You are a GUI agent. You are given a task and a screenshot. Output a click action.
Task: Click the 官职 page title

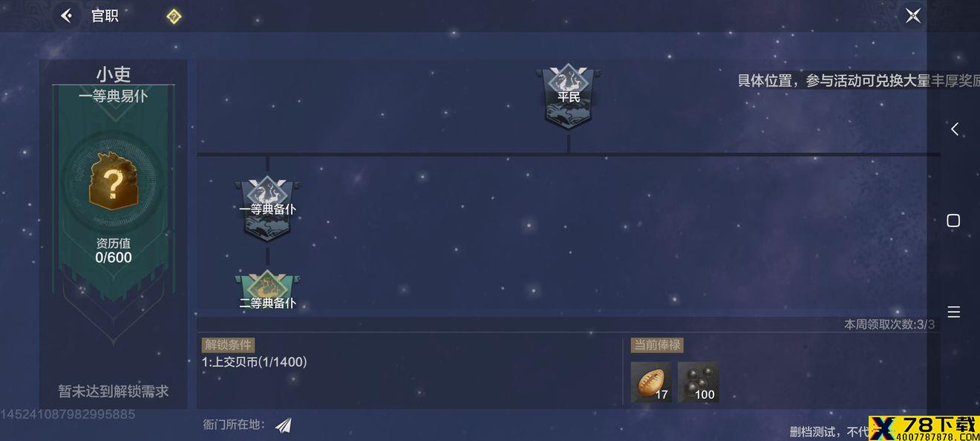tap(105, 16)
